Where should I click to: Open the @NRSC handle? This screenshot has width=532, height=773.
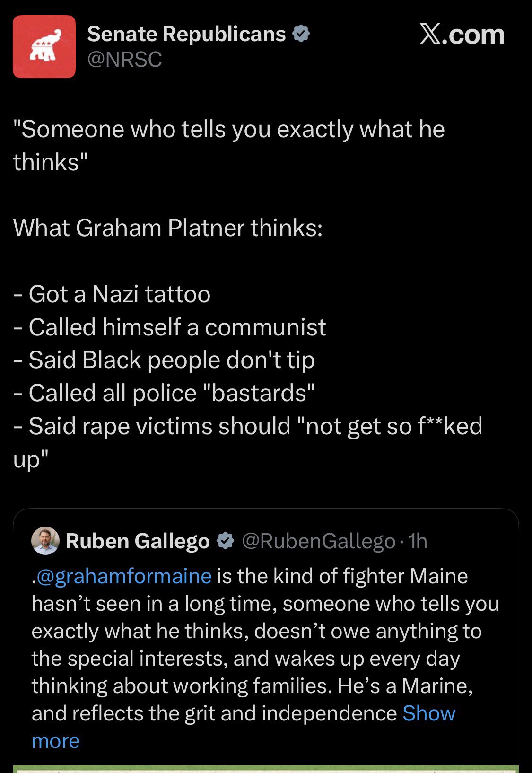pyautogui.click(x=125, y=59)
